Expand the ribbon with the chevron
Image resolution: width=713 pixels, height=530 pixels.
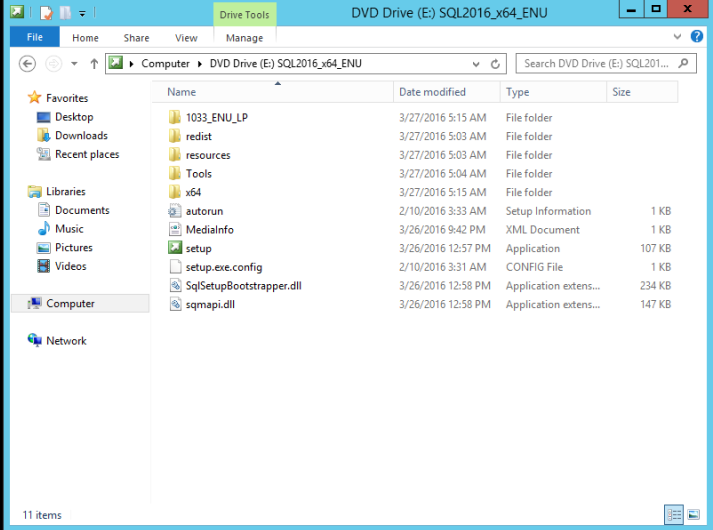[x=677, y=36]
